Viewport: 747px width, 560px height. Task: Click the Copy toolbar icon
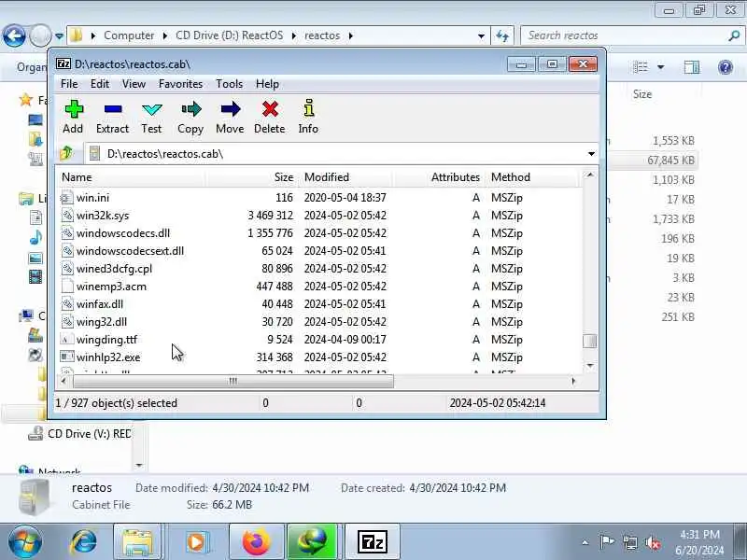pos(191,109)
